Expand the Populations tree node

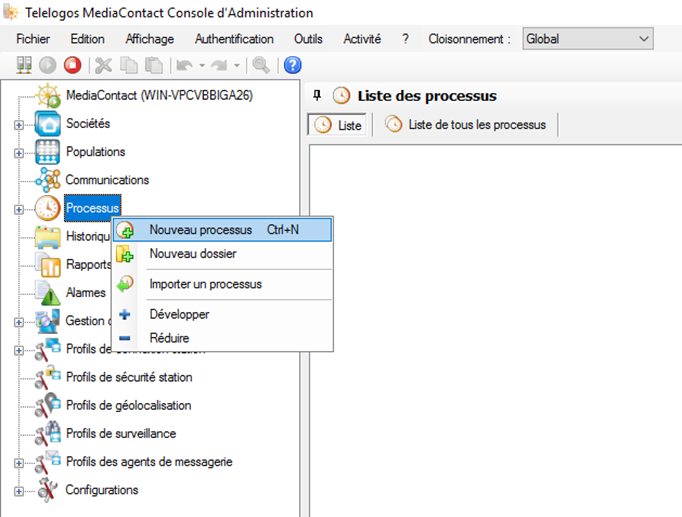[19, 153]
